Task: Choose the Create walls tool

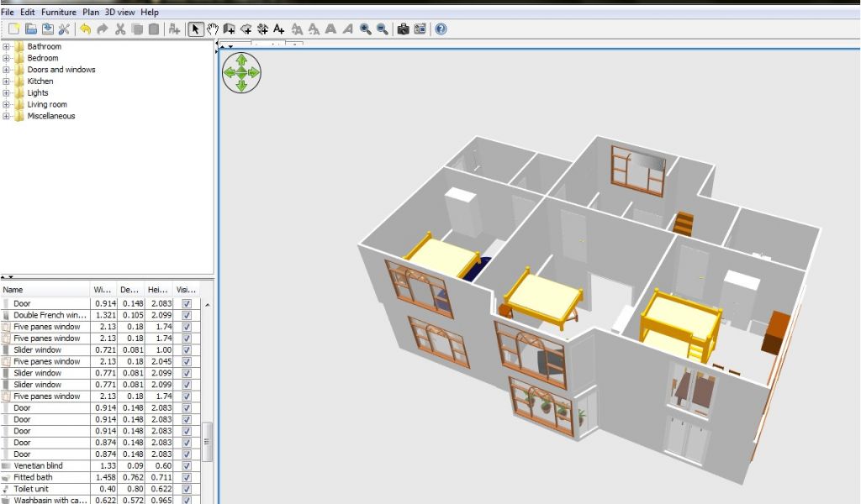Action: 229,29
